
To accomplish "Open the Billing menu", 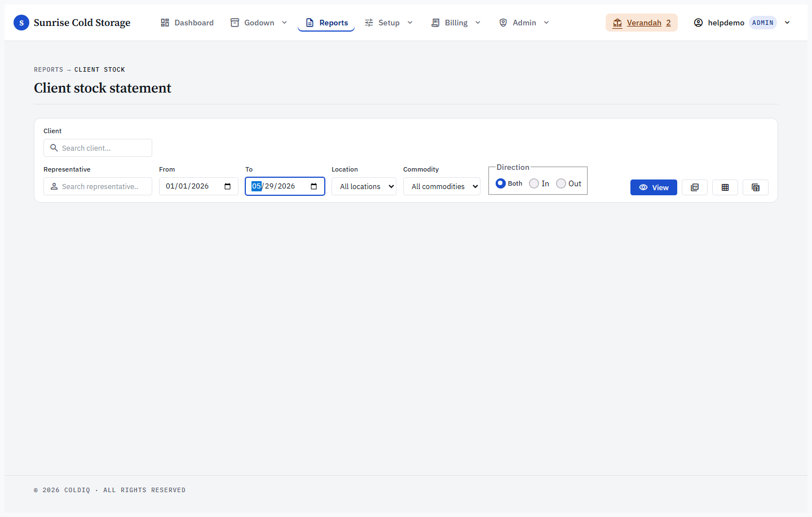I will (456, 23).
